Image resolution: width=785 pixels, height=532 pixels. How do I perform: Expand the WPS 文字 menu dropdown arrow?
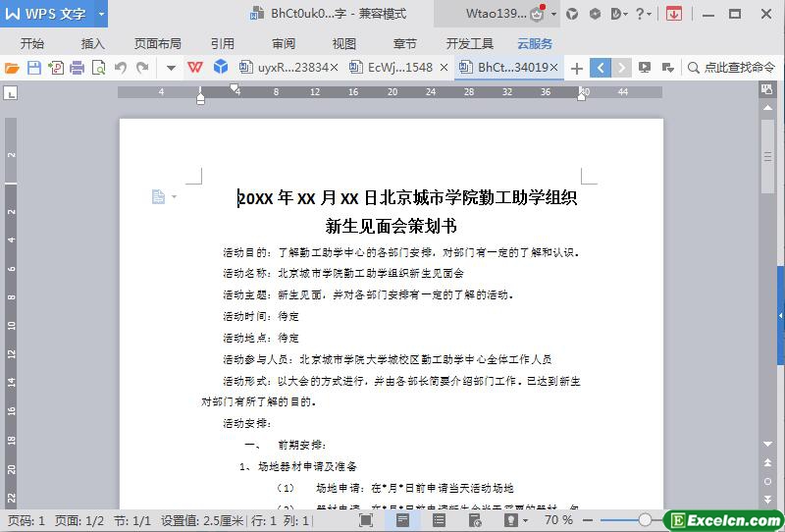101,14
